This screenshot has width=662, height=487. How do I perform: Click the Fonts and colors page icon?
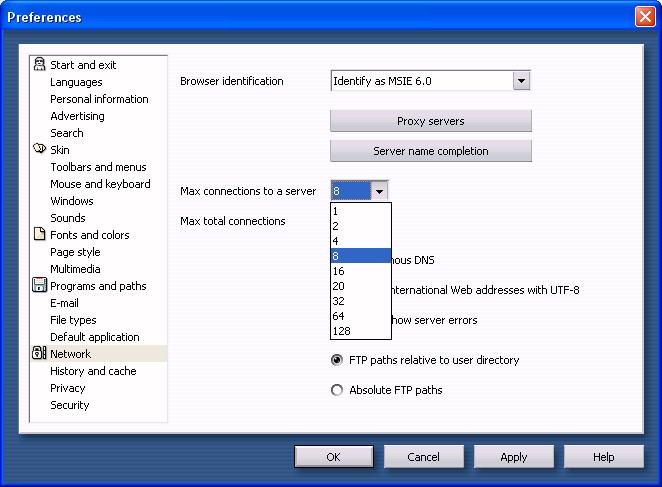coord(39,235)
